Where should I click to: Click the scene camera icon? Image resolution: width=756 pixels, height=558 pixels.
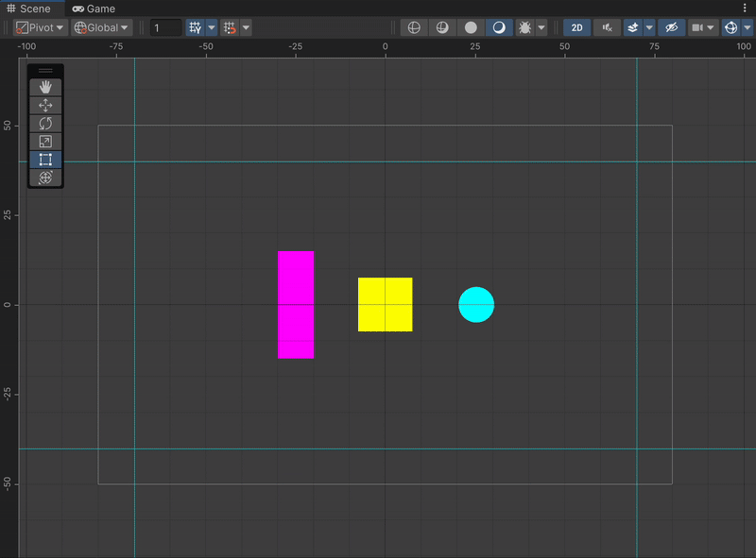point(697,28)
